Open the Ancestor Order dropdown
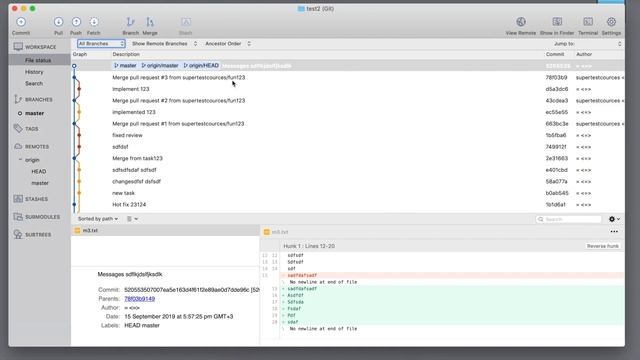This screenshot has height=360, width=640. (228, 44)
